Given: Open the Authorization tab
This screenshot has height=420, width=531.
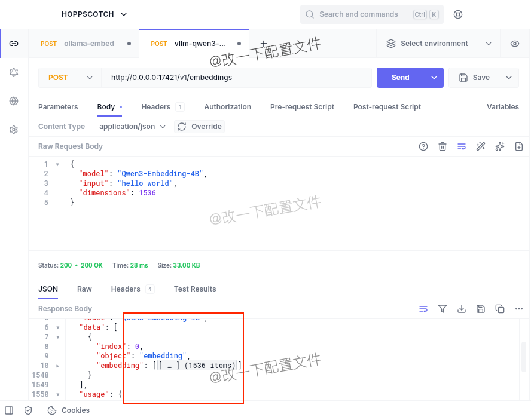Looking at the screenshot, I should (228, 107).
